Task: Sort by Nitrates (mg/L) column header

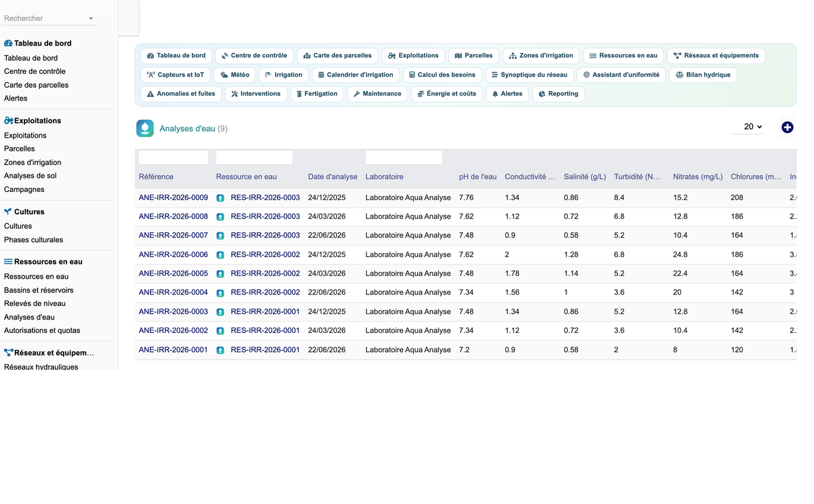Action: click(697, 176)
